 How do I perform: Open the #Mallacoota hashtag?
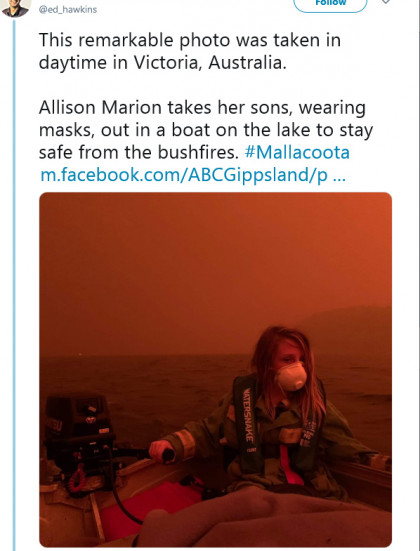click(297, 152)
